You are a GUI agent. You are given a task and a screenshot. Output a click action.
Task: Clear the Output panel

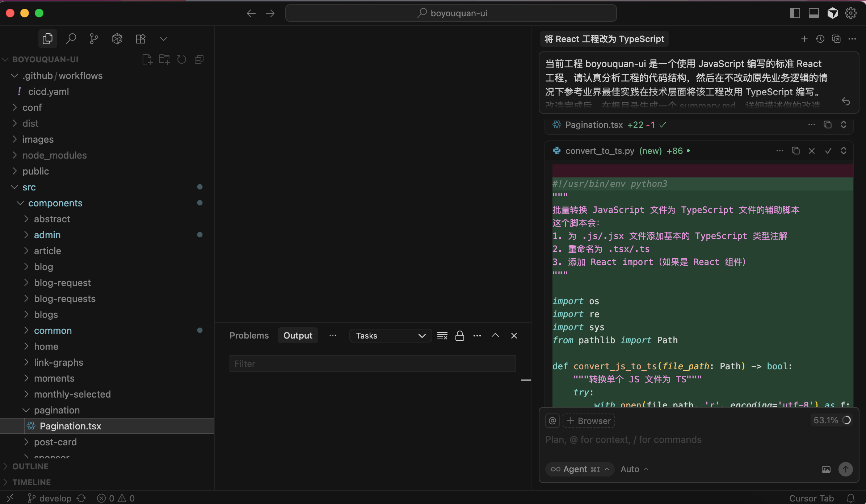pos(442,335)
